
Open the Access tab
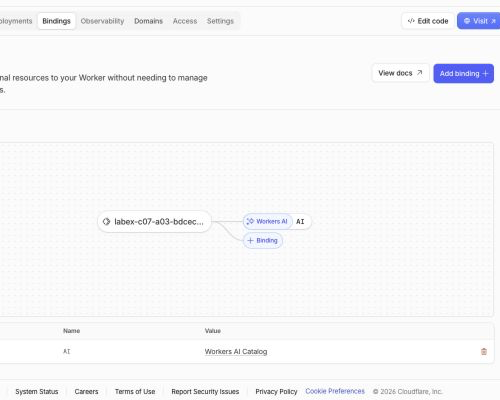pyautogui.click(x=185, y=21)
